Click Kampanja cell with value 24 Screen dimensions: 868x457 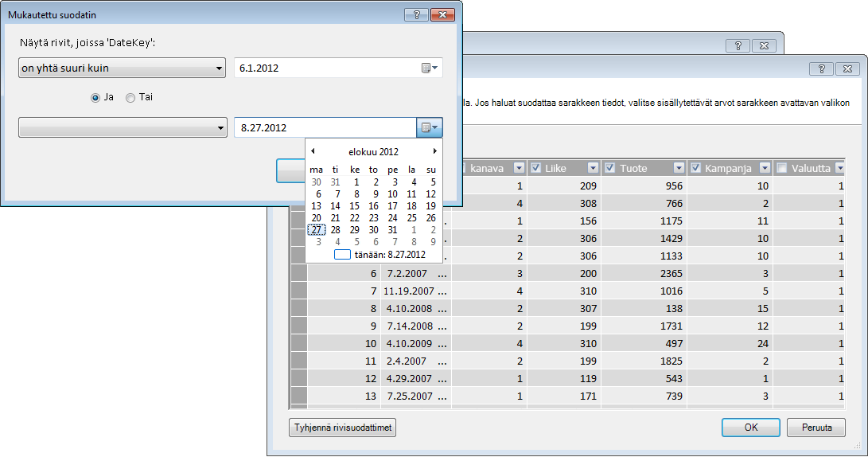coord(730,343)
